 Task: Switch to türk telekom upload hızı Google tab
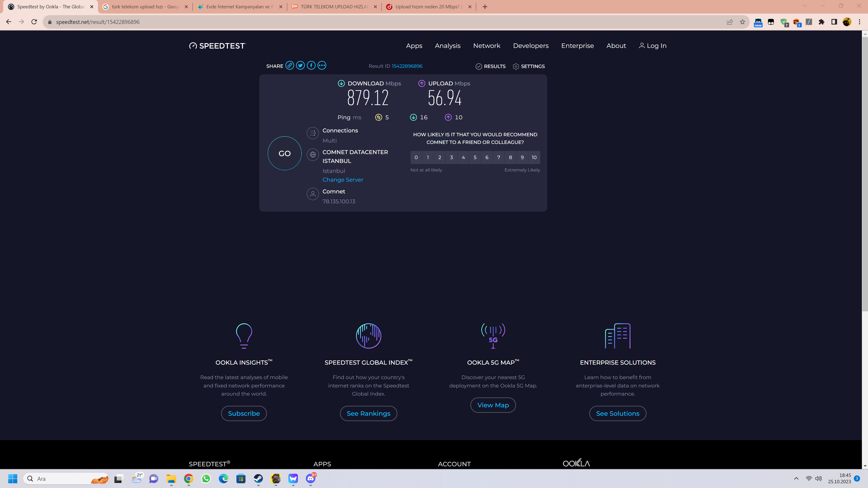pyautogui.click(x=145, y=7)
